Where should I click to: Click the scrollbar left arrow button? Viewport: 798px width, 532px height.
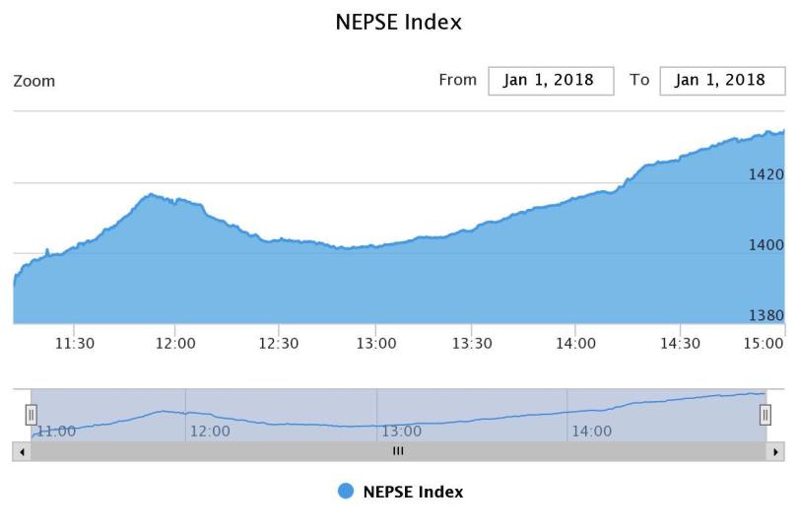22,451
